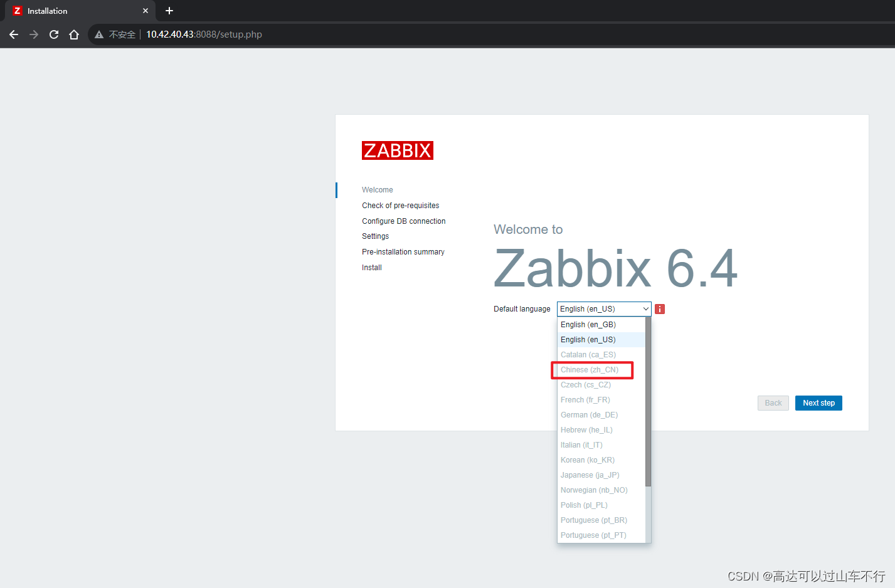This screenshot has width=895, height=588.
Task: Click the Settings step
Action: [x=375, y=236]
